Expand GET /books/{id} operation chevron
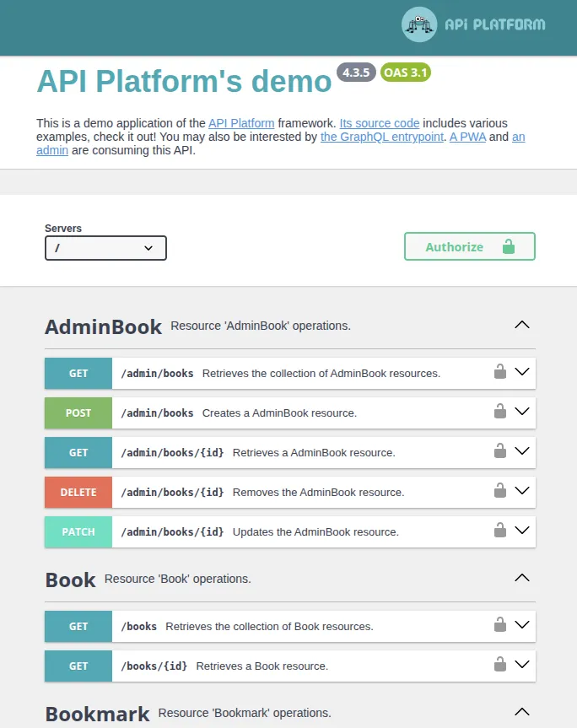Viewport: 577px width, 728px height. (x=522, y=665)
